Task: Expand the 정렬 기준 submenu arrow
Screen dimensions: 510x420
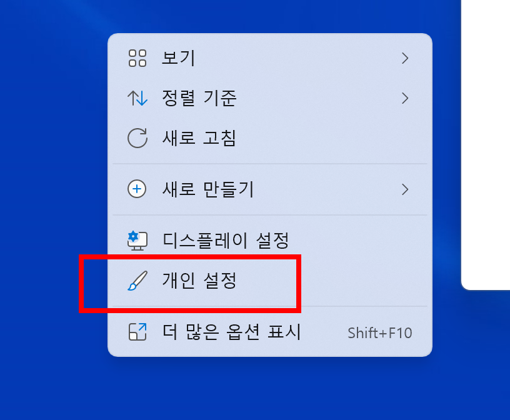Action: pyautogui.click(x=404, y=98)
